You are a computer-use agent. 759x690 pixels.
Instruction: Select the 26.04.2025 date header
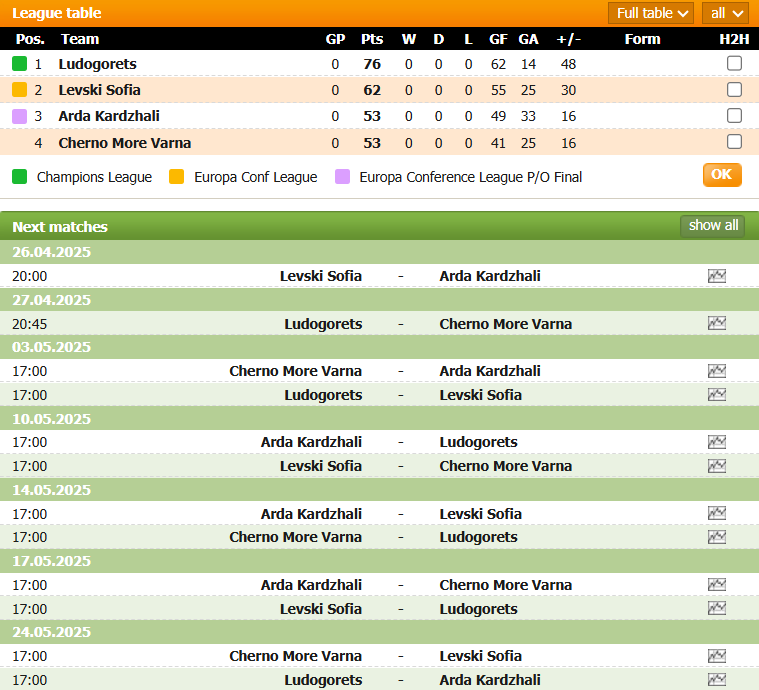click(380, 252)
